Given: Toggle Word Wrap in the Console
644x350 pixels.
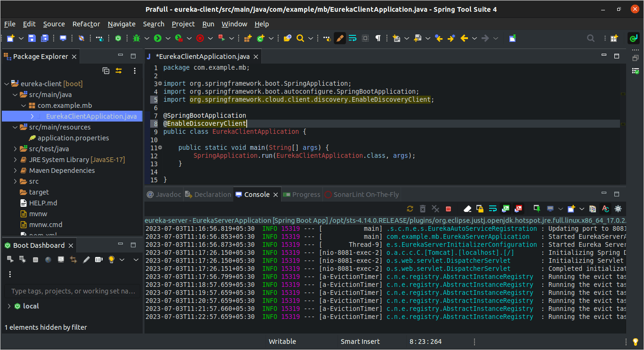Looking at the screenshot, I should [x=492, y=209].
